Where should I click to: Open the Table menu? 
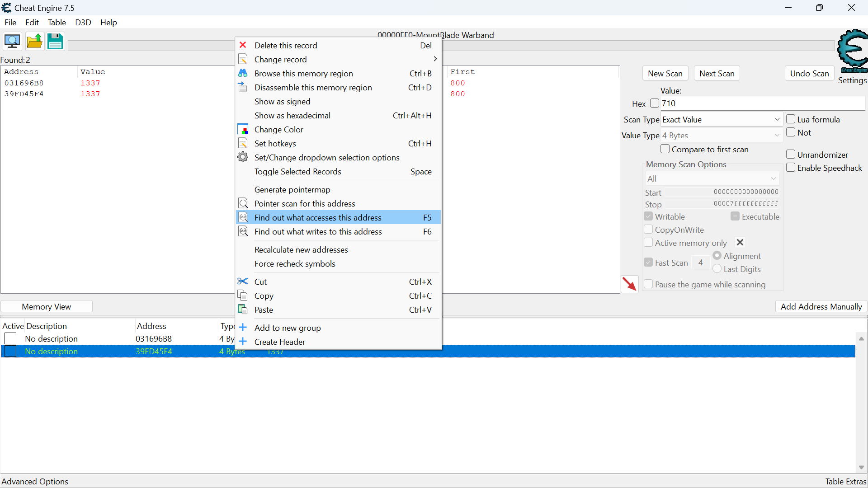[57, 22]
